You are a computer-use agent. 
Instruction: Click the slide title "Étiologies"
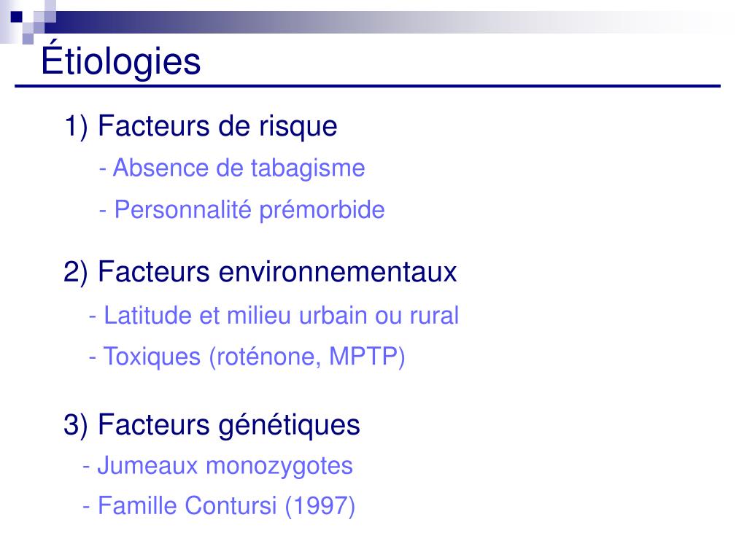(120, 61)
